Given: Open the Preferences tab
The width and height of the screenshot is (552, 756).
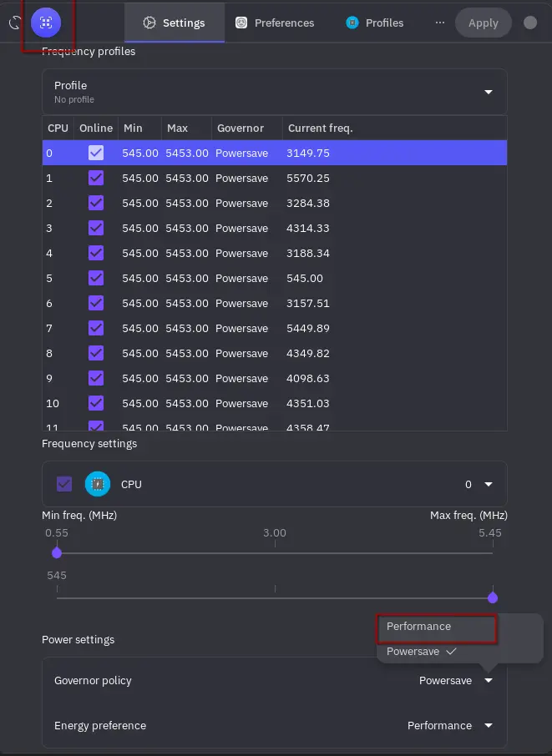Looking at the screenshot, I should coord(275,23).
